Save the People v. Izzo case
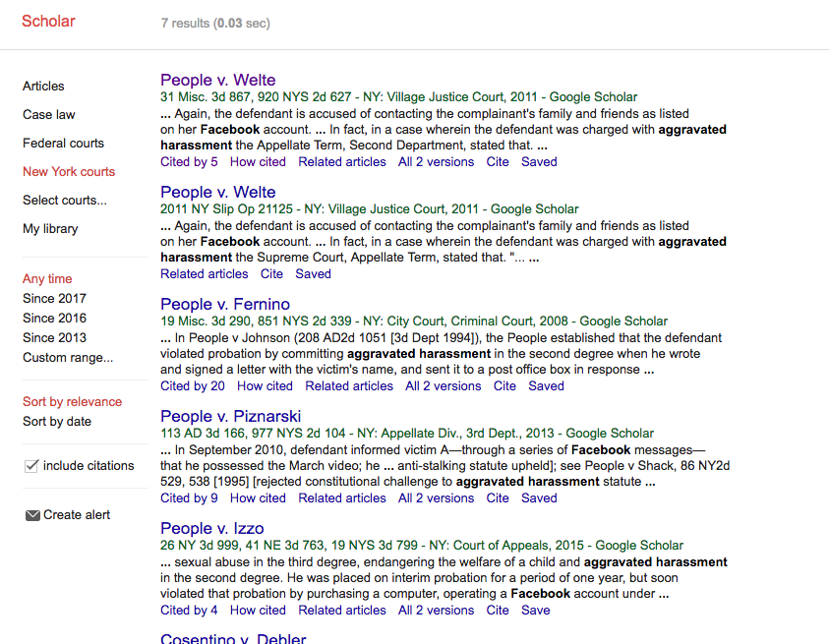This screenshot has width=830, height=644. [536, 610]
